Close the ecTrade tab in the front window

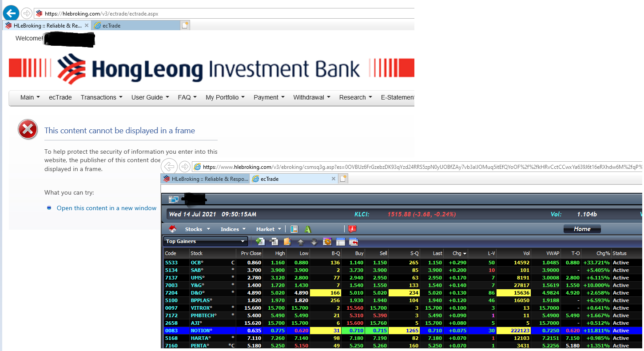point(334,179)
